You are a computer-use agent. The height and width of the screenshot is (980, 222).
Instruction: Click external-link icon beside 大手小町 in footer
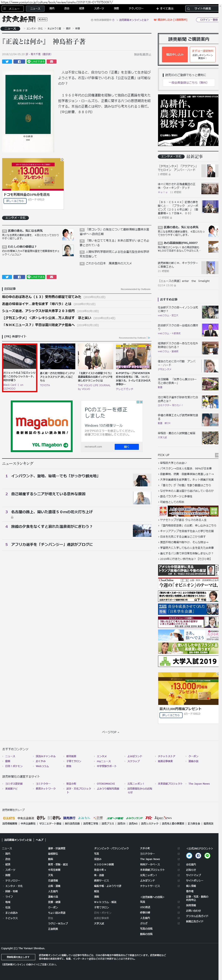(178, 848)
